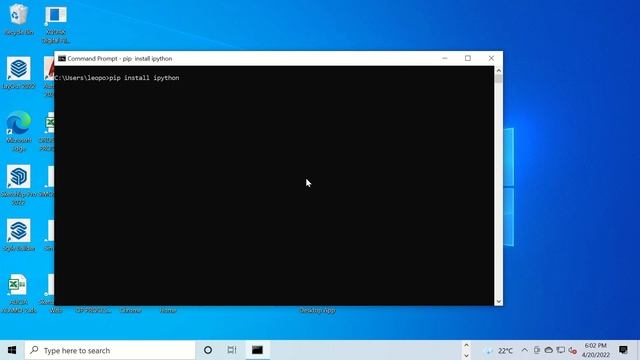The width and height of the screenshot is (640, 360).
Task: Open the Style Builder desktop shortcut
Action: tap(18, 235)
